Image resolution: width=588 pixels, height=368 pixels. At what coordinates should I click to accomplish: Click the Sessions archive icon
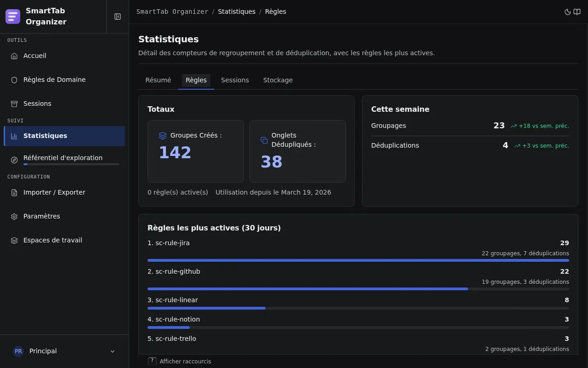[14, 104]
